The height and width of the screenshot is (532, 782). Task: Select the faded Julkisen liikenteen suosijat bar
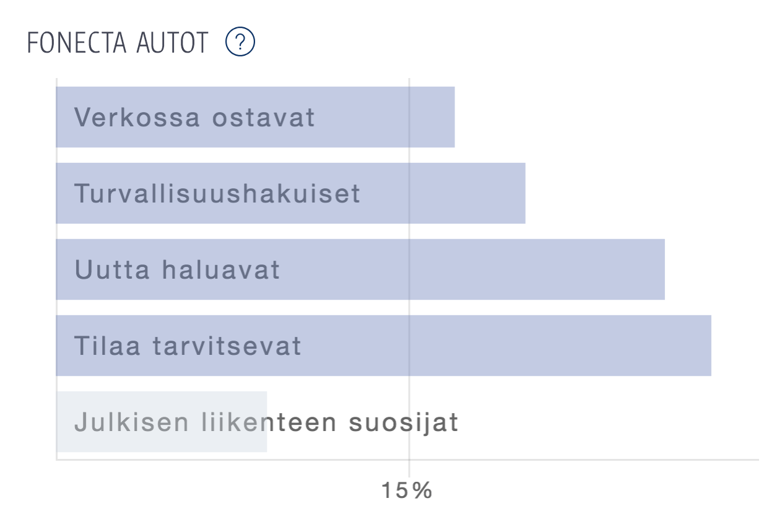[x=162, y=422]
